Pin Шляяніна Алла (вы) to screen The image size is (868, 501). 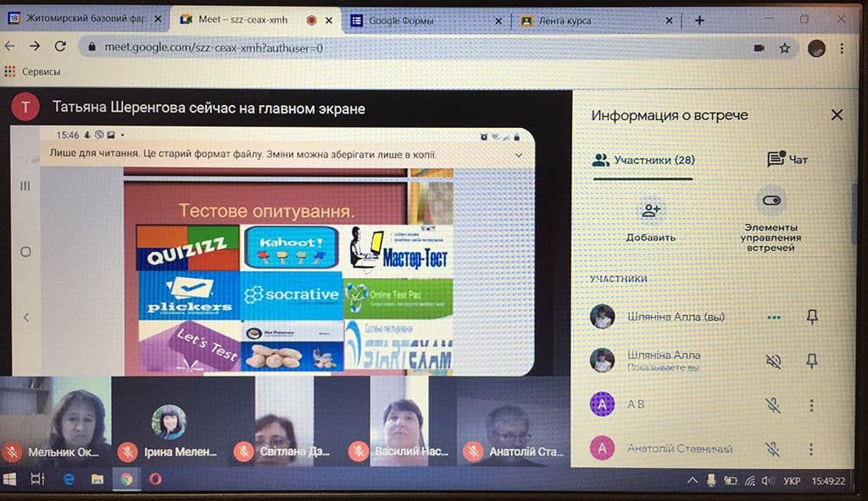[x=811, y=317]
